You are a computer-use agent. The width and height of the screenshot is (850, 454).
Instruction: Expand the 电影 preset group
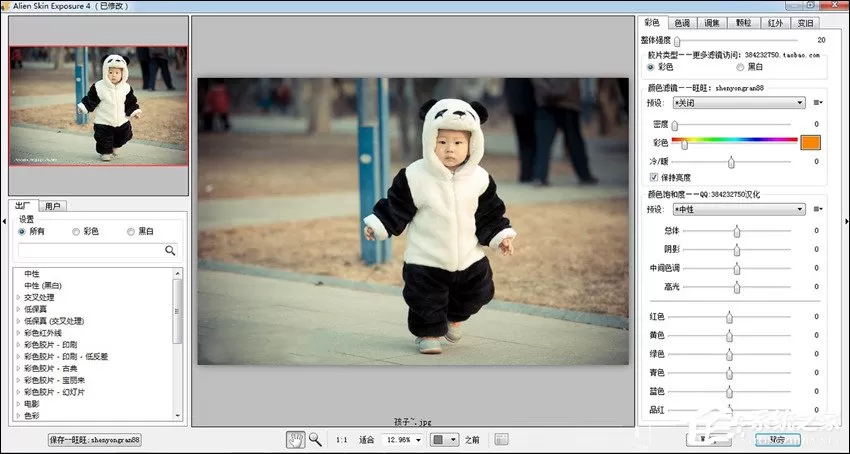(x=18, y=404)
